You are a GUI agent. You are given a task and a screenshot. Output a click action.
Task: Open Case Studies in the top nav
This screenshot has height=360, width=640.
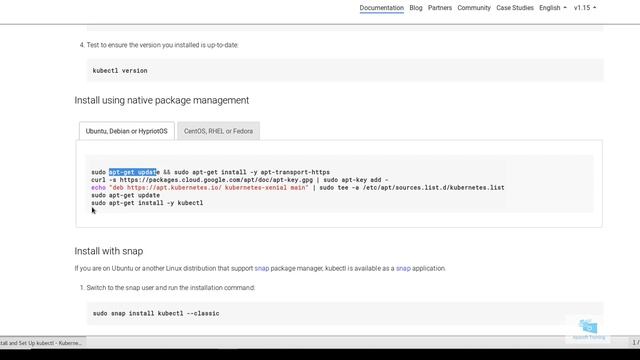click(515, 8)
